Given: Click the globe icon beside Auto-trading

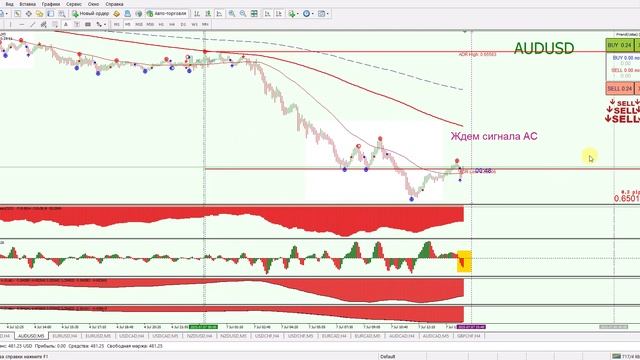Looking at the screenshot, I should coord(139,13).
